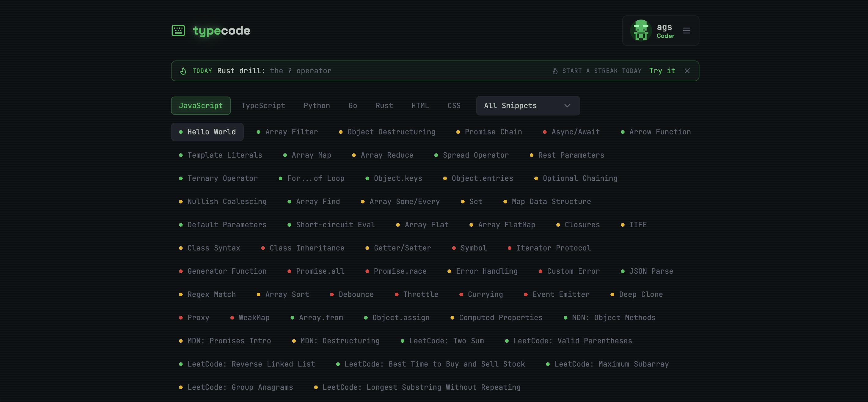
Task: Select the Array Some/Every snippet
Action: [400, 202]
